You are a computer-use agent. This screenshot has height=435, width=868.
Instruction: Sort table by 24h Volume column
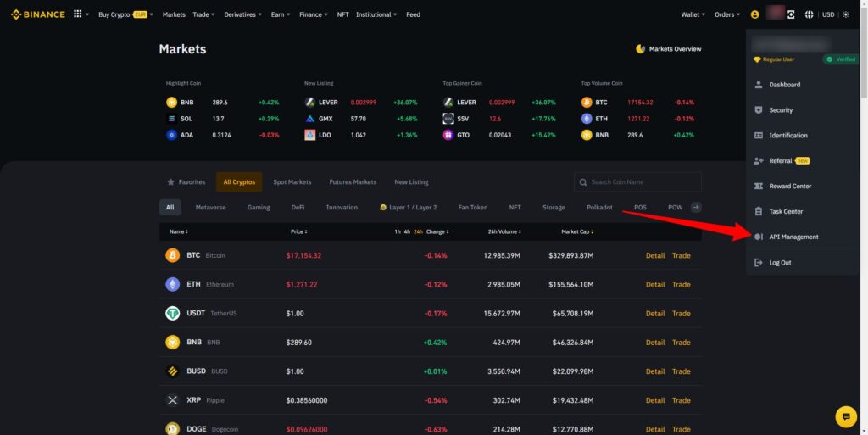point(504,231)
